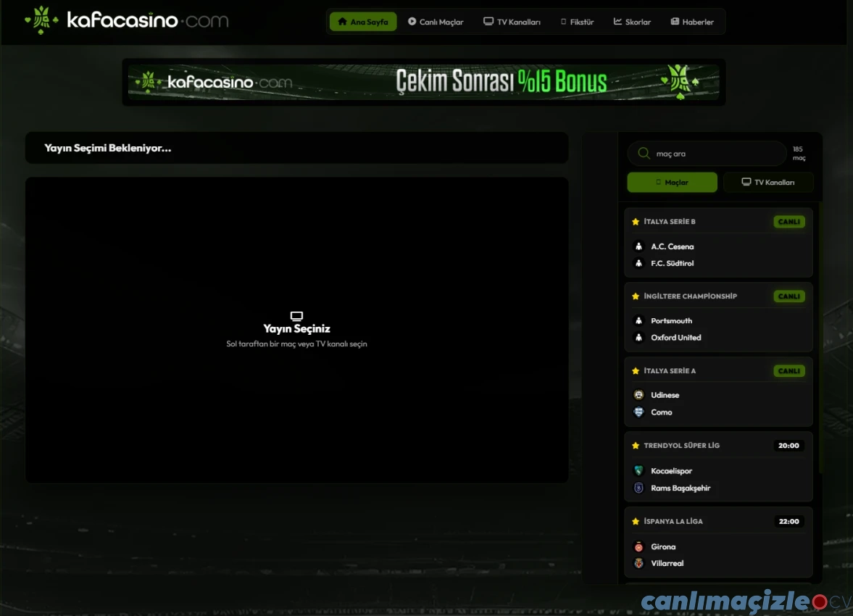Open the Çekim Sonrası %15 Bonus banner
This screenshot has width=853, height=616.
tap(424, 82)
